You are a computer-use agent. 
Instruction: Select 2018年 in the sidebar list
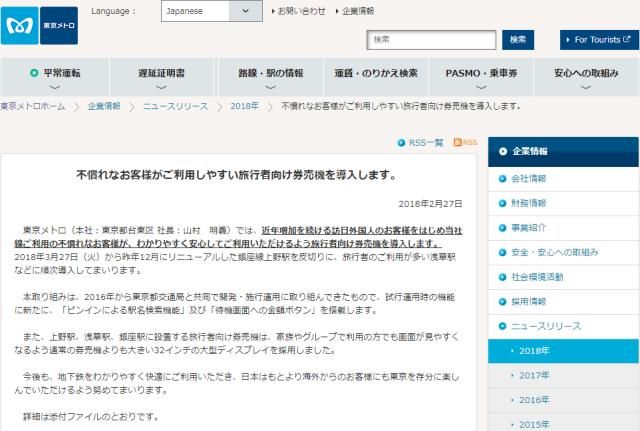(563, 351)
